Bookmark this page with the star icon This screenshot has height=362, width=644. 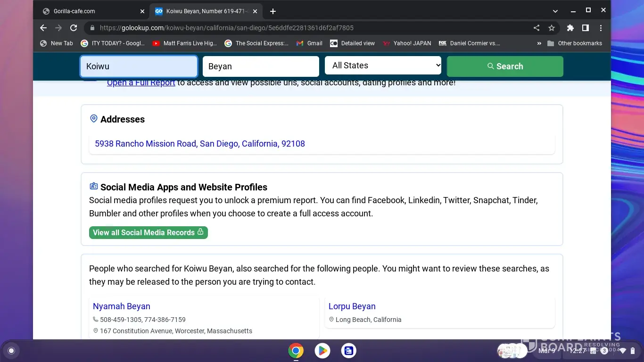point(552,28)
